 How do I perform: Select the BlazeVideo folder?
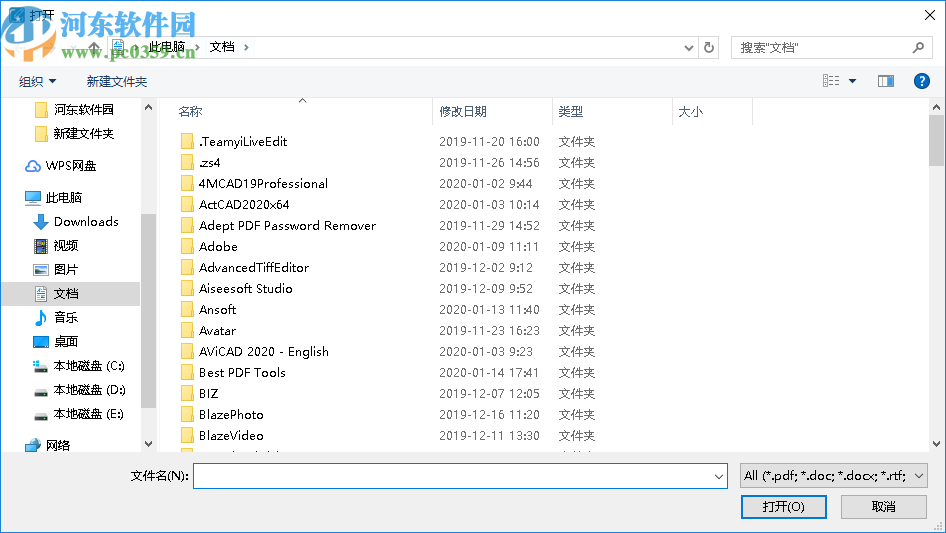click(x=231, y=436)
